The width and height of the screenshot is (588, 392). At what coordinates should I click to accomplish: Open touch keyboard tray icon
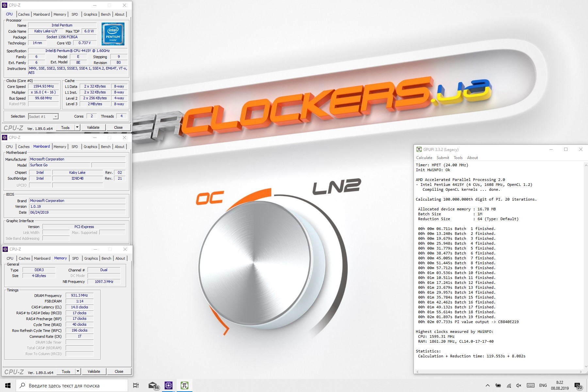pyautogui.click(x=531, y=385)
